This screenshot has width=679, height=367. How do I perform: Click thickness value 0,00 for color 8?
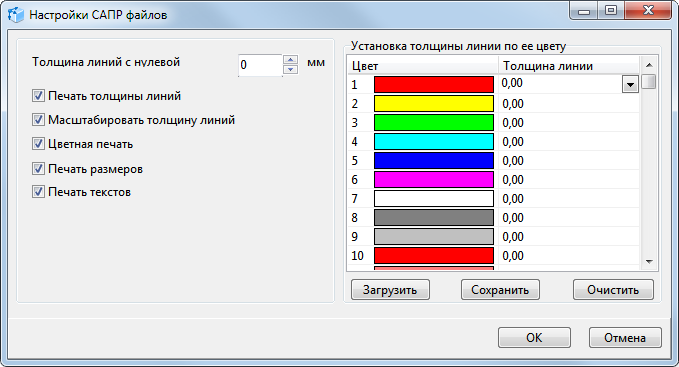(x=513, y=218)
